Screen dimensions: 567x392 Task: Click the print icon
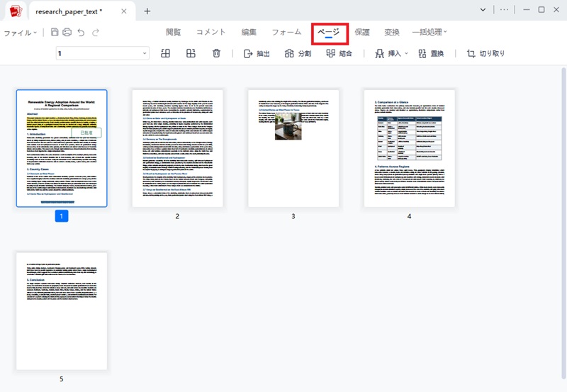[67, 32]
